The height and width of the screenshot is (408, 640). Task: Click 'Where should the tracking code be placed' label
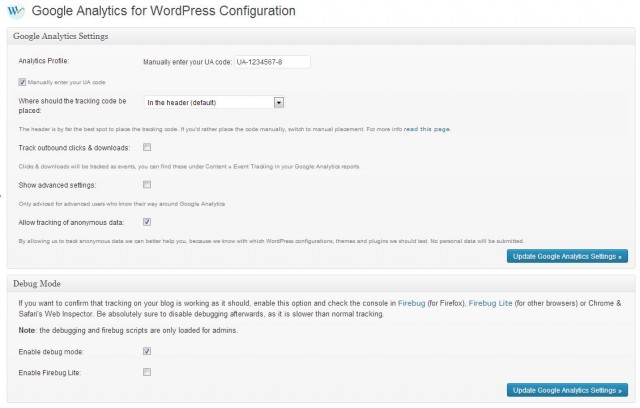(x=72, y=106)
